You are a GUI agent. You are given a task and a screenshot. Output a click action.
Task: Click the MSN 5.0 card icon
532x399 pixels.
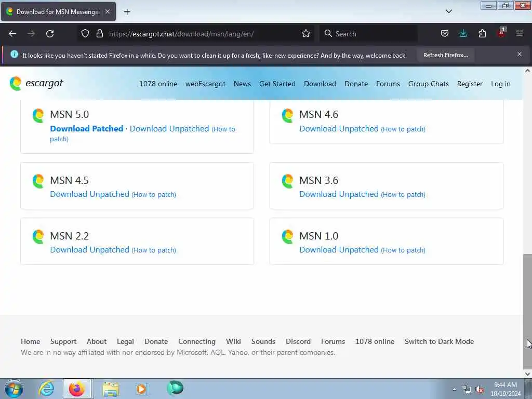click(38, 116)
